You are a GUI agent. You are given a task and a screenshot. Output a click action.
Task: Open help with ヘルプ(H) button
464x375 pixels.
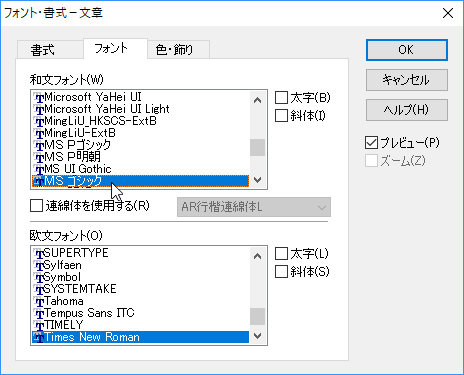[x=407, y=110]
